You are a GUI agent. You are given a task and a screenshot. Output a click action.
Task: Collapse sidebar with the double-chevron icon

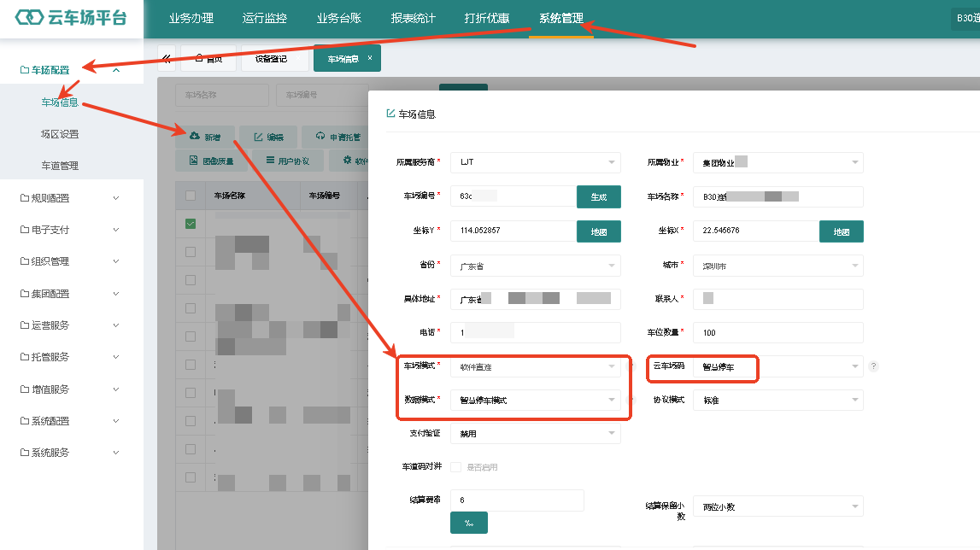pos(167,59)
